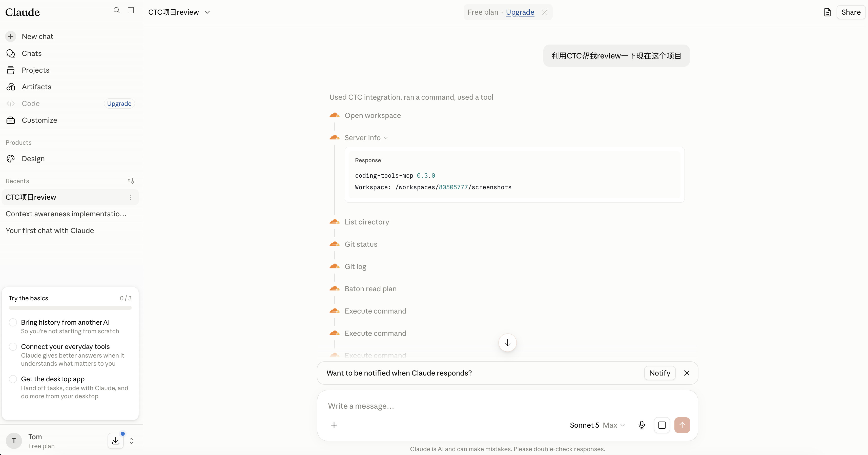The width and height of the screenshot is (868, 455).
Task: Collapse the sidebar with the panel icon
Action: (x=131, y=10)
